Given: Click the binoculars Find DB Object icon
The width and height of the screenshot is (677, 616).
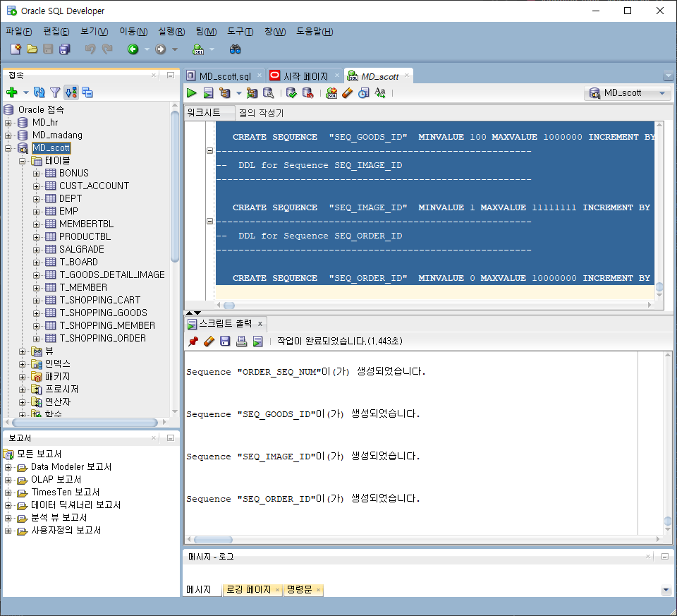Looking at the screenshot, I should pos(235,49).
